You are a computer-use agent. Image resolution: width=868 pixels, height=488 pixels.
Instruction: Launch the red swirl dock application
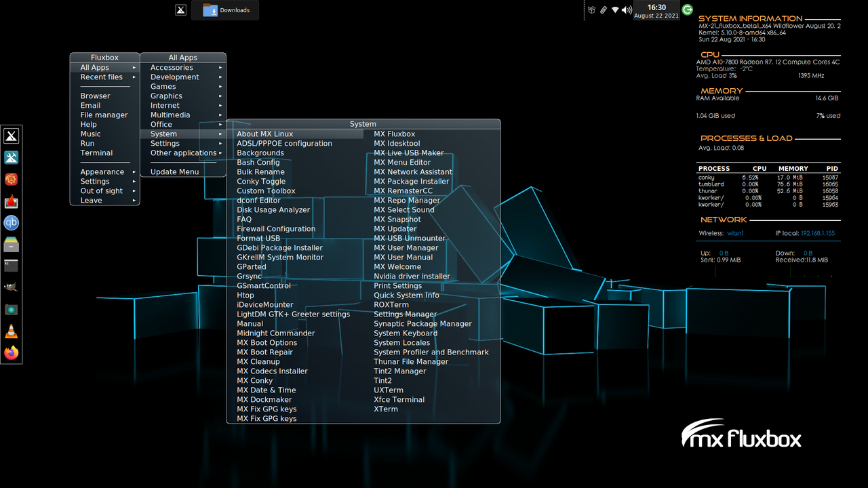(x=12, y=180)
